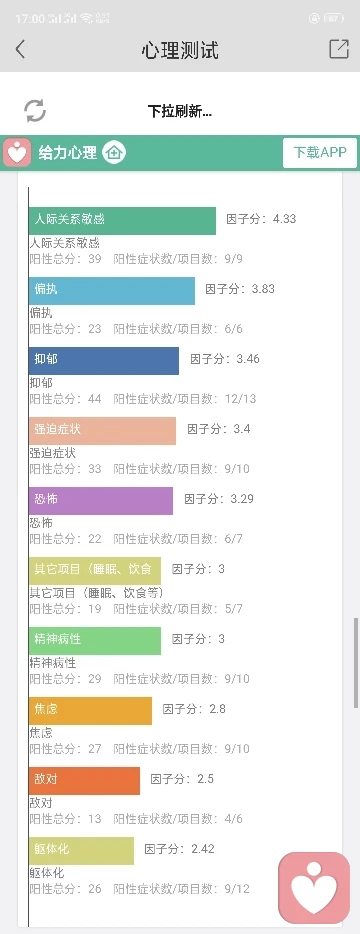Tap the Wi-Fi status icon
Screen dimensions: 360x934
click(x=86, y=19)
